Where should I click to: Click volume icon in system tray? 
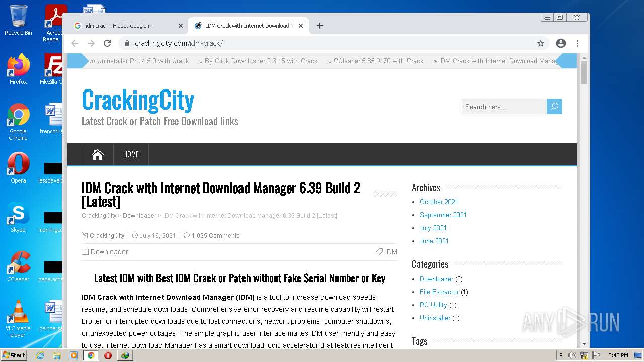pyautogui.click(x=572, y=355)
